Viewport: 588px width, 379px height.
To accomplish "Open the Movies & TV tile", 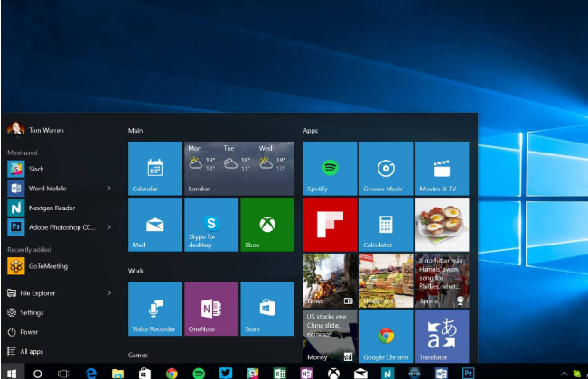I will (x=442, y=169).
